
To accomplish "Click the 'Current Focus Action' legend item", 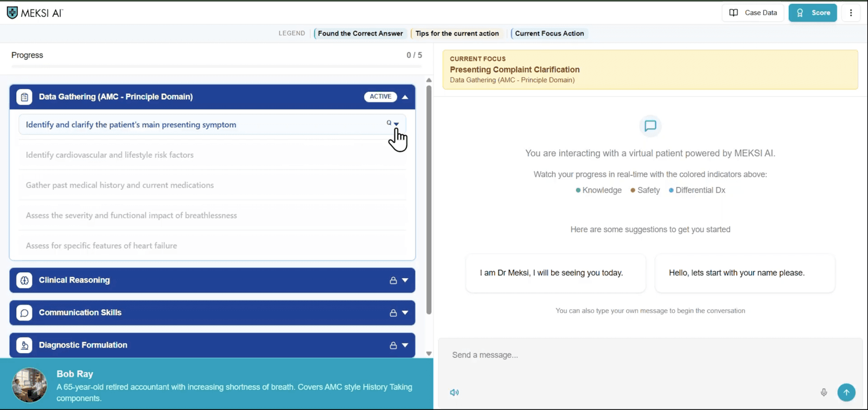I will click(549, 34).
